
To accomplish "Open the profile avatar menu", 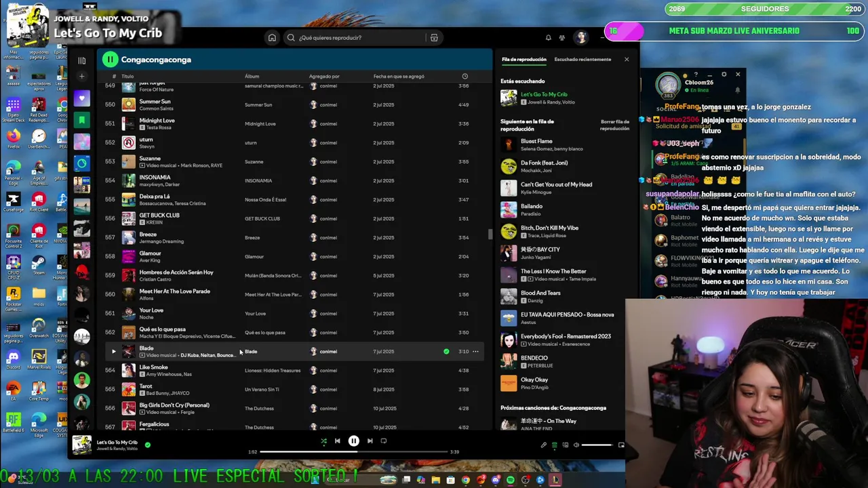I will coord(581,37).
